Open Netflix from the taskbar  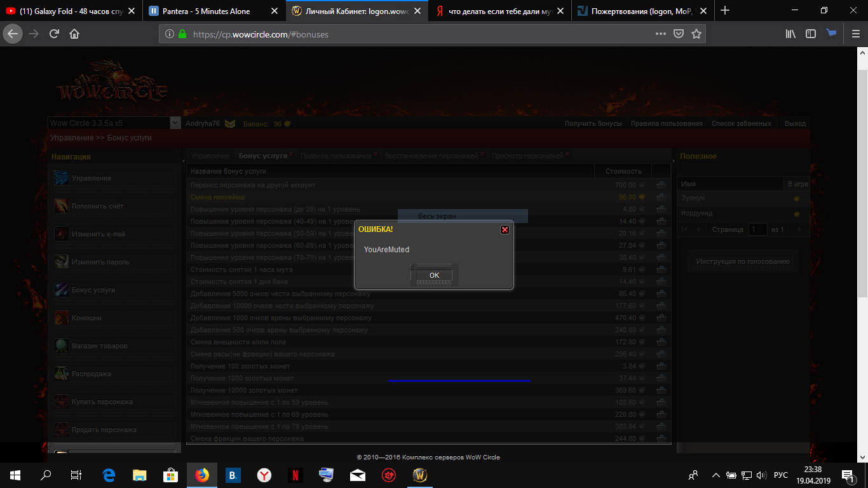[295, 475]
